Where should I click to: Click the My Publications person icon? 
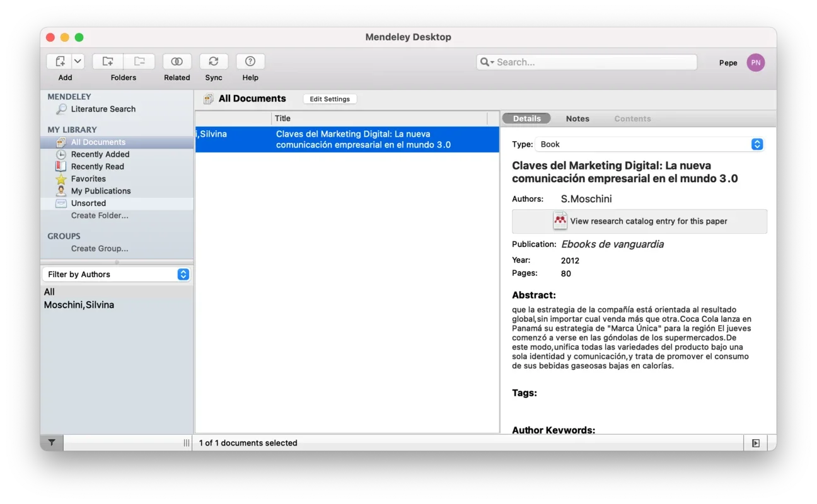point(61,191)
